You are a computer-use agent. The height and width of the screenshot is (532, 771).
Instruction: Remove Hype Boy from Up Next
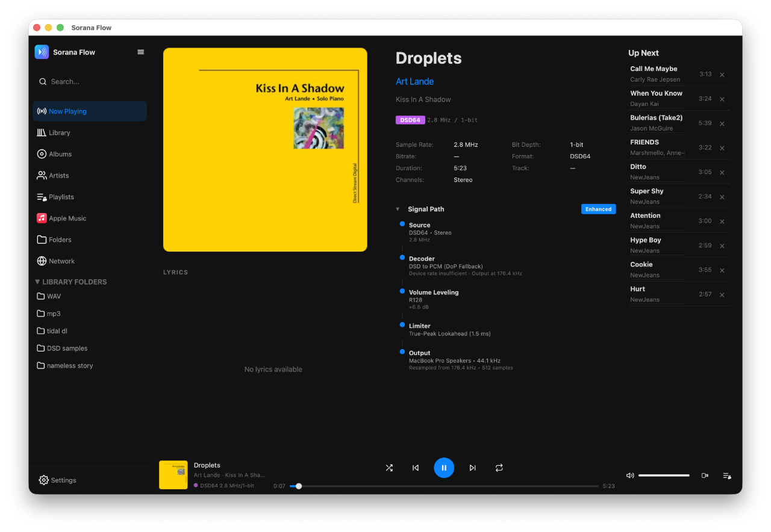click(722, 246)
